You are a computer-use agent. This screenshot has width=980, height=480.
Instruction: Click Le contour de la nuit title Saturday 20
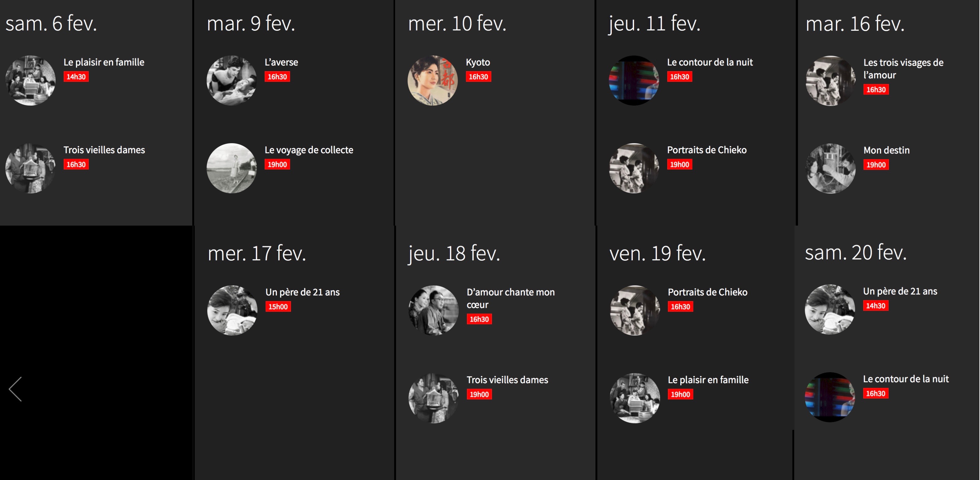click(x=905, y=379)
